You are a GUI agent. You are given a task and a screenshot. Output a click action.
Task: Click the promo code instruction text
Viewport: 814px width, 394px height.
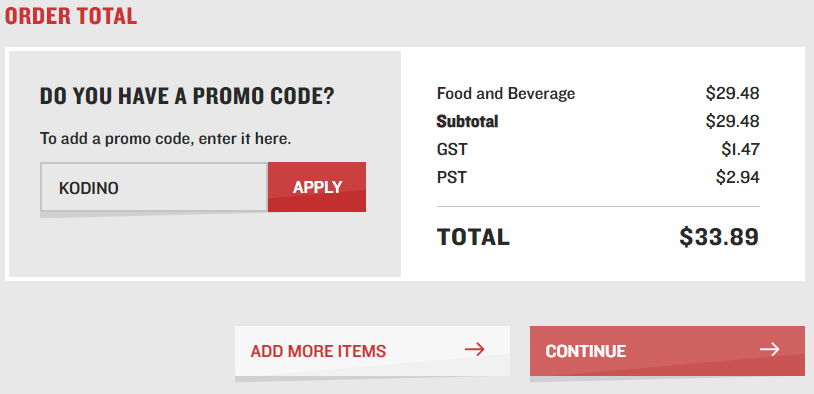(166, 139)
